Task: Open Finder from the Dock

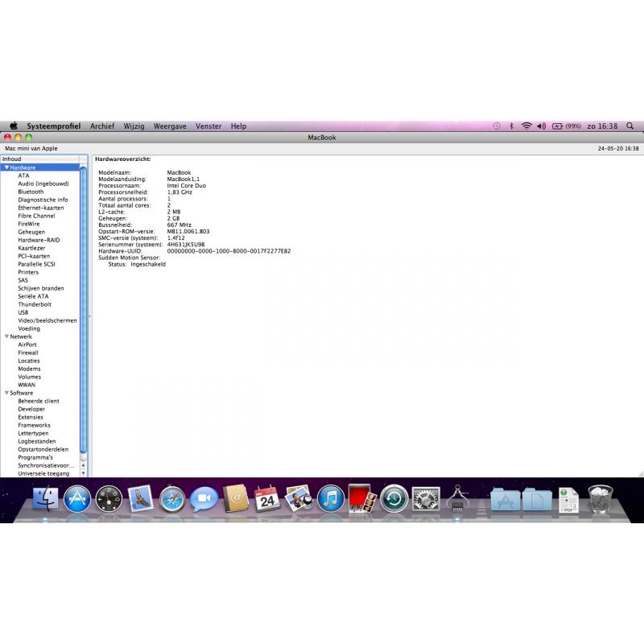Action: coord(45,498)
